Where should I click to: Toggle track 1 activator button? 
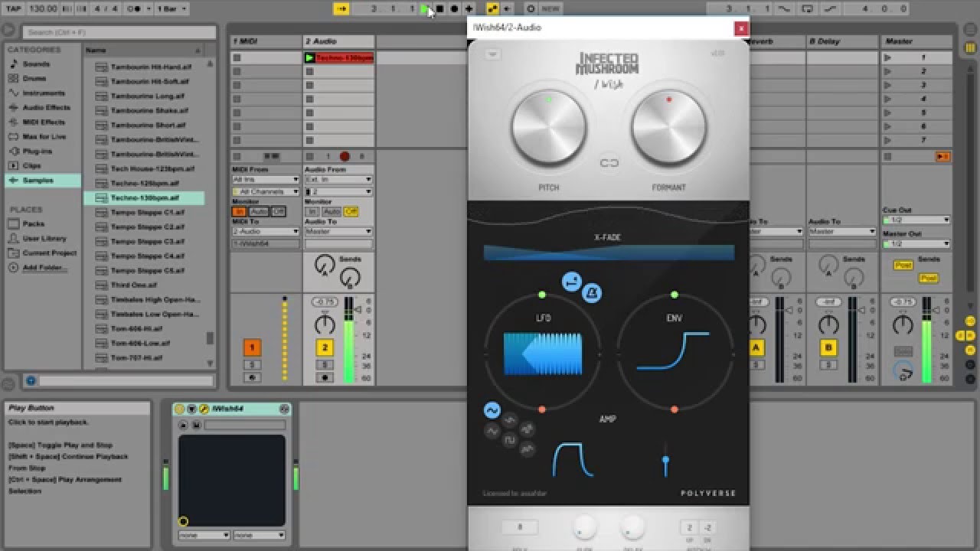point(252,348)
